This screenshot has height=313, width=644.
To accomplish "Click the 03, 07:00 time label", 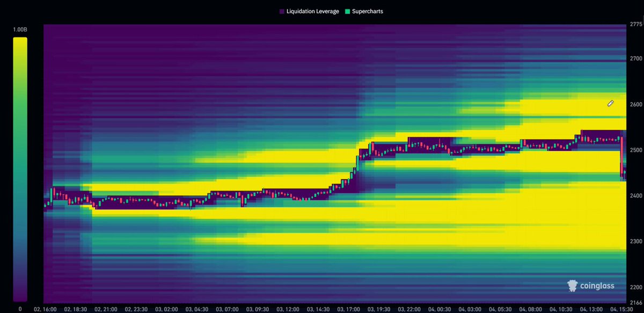I will click(226, 309).
